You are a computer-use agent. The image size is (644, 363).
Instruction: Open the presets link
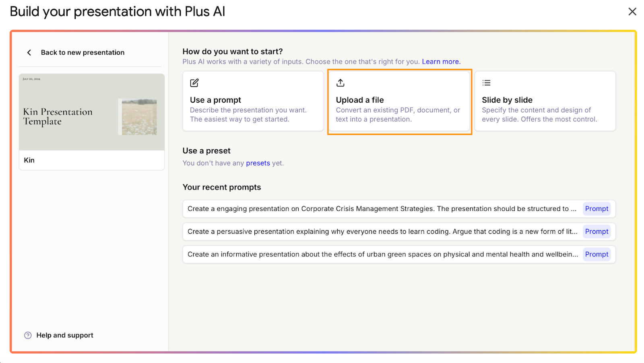(x=258, y=163)
